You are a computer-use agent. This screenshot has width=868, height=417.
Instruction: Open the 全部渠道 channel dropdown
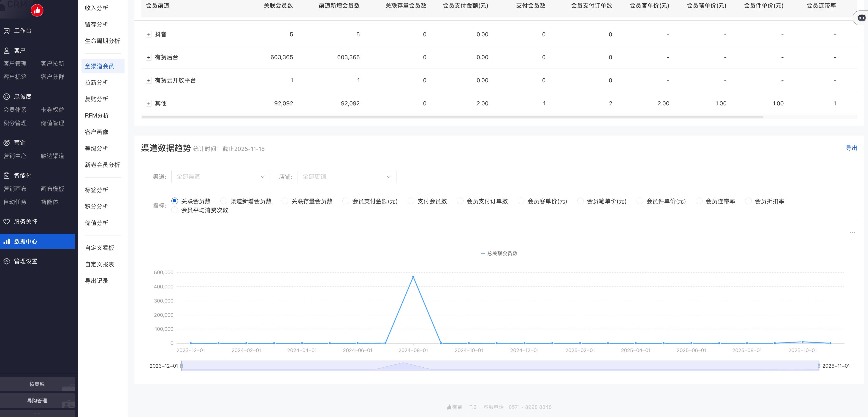pyautogui.click(x=221, y=177)
